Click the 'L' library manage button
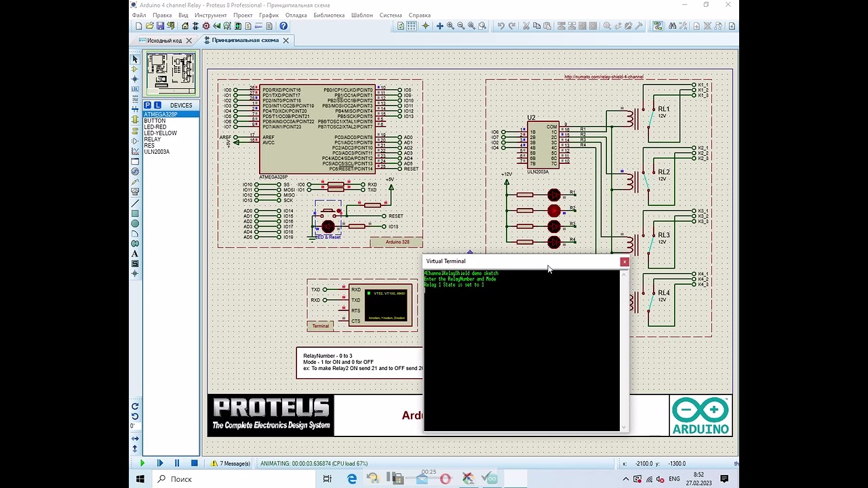This screenshot has width=868, height=488. [157, 105]
